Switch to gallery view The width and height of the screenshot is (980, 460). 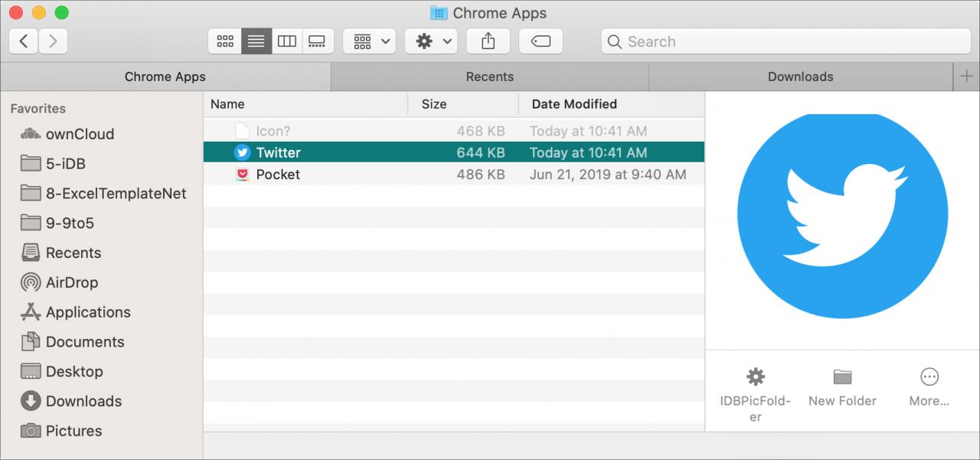coord(318,41)
